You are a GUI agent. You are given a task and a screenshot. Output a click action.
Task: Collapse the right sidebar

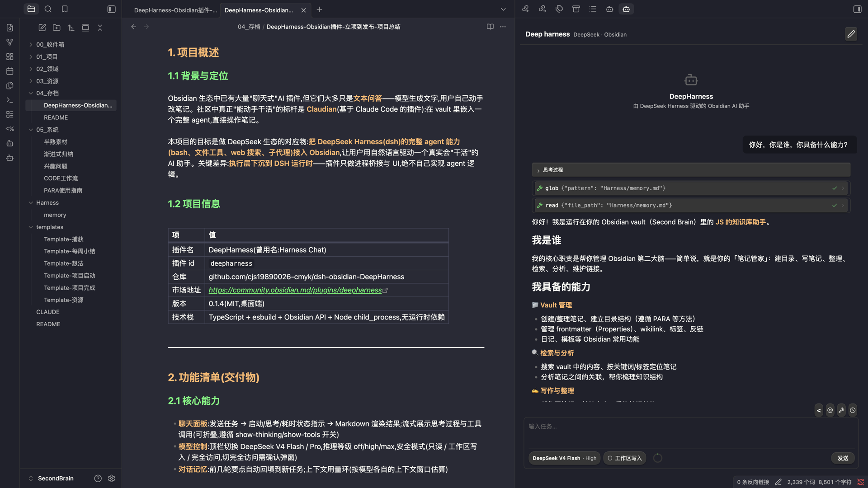[857, 9]
